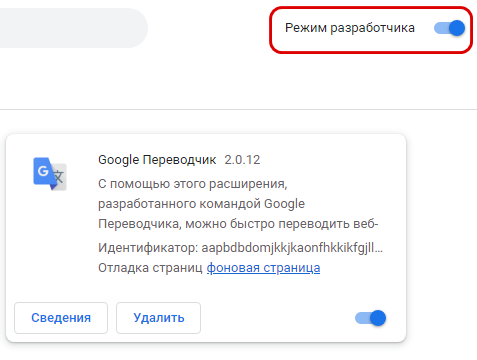The width and height of the screenshot is (477, 360).
Task: Click the version number 2.0.12
Action: pyautogui.click(x=242, y=160)
